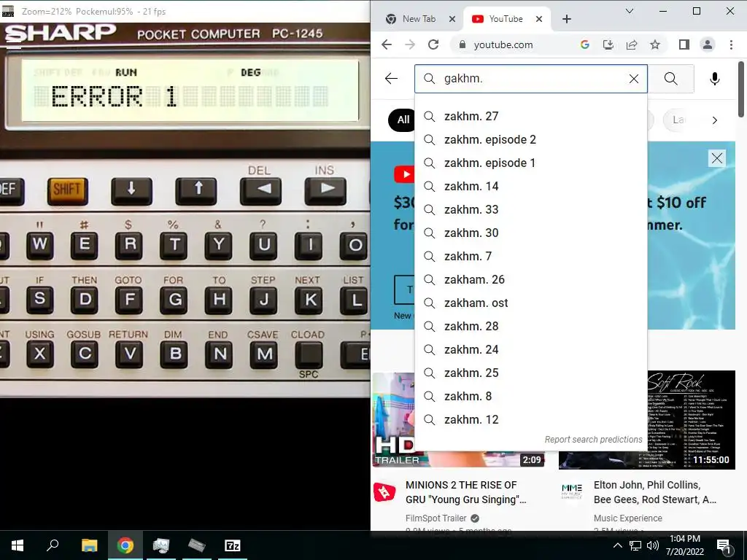747x560 pixels.
Task: Open 7-Zip from the taskbar
Action: pyautogui.click(x=232, y=545)
